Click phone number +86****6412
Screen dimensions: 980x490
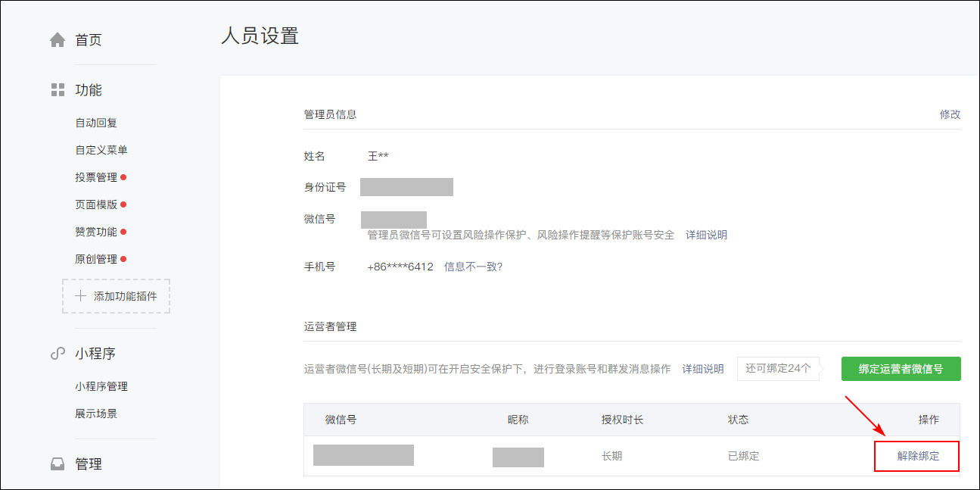[400, 267]
